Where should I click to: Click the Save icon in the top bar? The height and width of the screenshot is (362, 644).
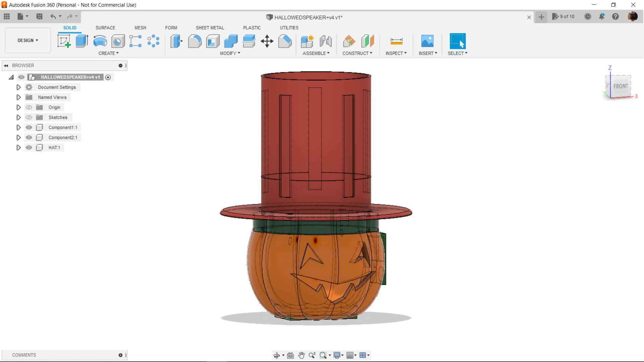(39, 16)
